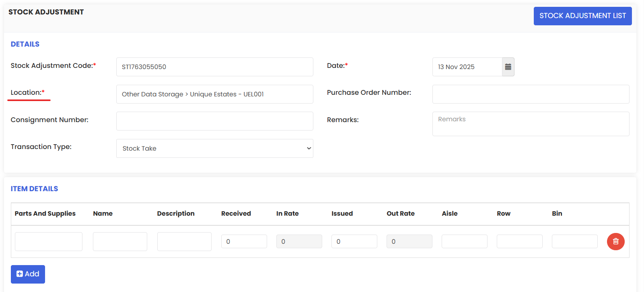The width and height of the screenshot is (644, 292).
Task: Click the DETAILS section heading
Action: 25,44
